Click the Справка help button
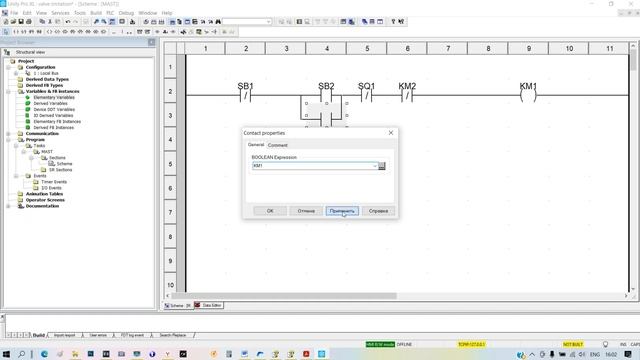640x360 pixels. pos(378,211)
